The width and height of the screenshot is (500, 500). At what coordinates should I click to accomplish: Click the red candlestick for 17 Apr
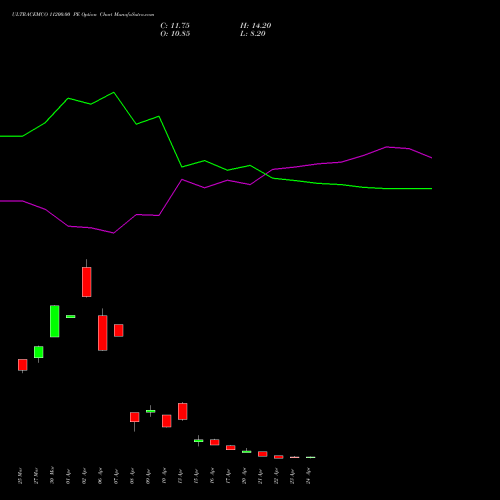[231, 447]
